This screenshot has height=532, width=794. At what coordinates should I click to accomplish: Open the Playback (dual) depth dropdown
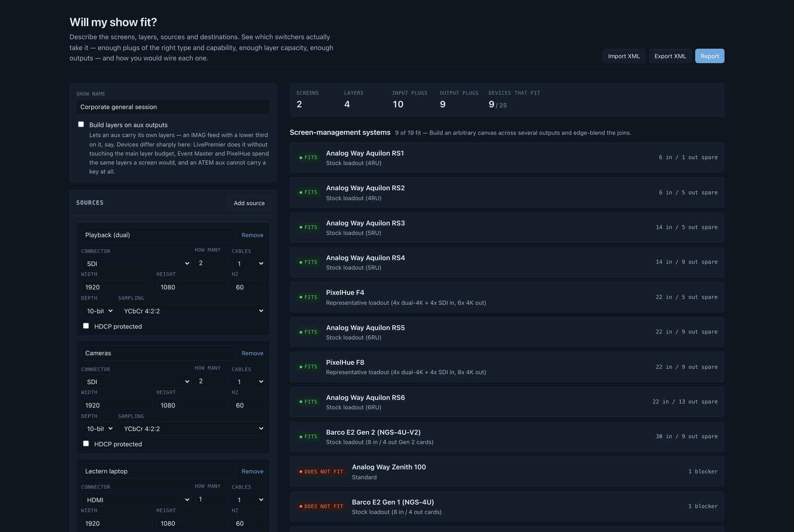(98, 311)
